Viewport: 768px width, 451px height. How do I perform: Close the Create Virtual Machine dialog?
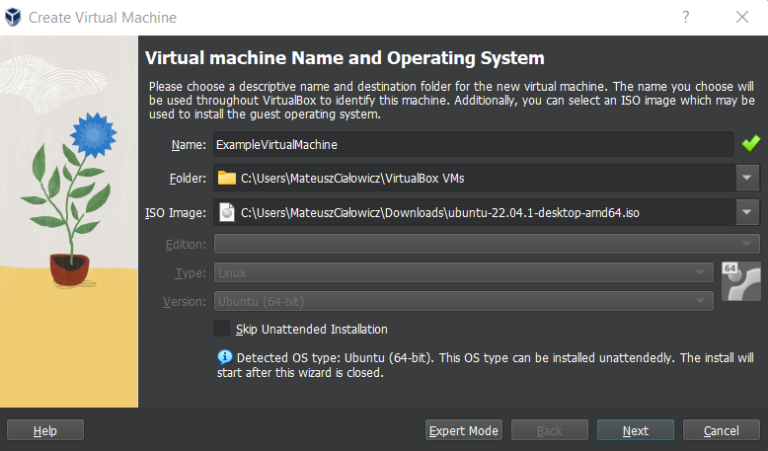(x=741, y=17)
